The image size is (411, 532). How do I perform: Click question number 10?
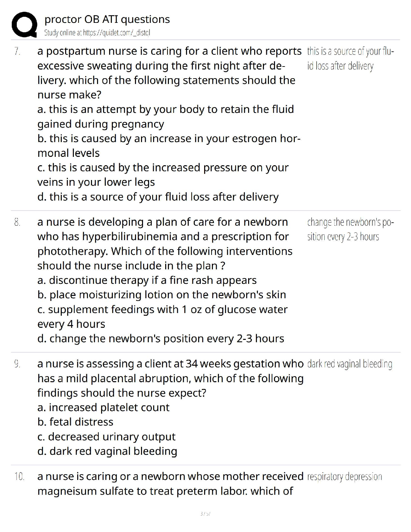click(x=19, y=477)
